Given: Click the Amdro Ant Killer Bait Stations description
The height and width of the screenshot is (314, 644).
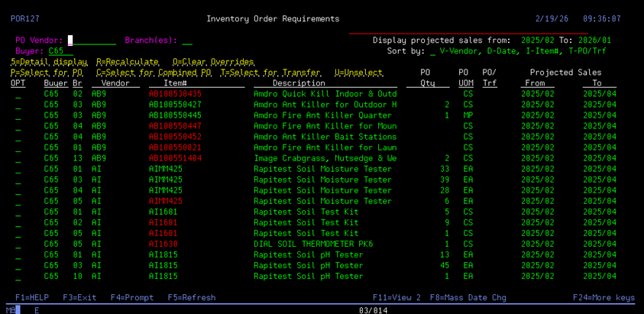Looking at the screenshot, I should (x=325, y=137).
